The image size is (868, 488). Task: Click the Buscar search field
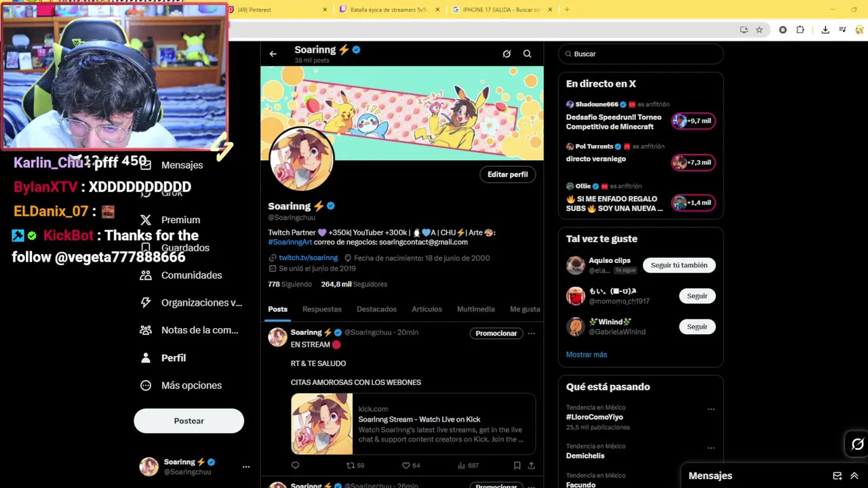[x=641, y=54]
